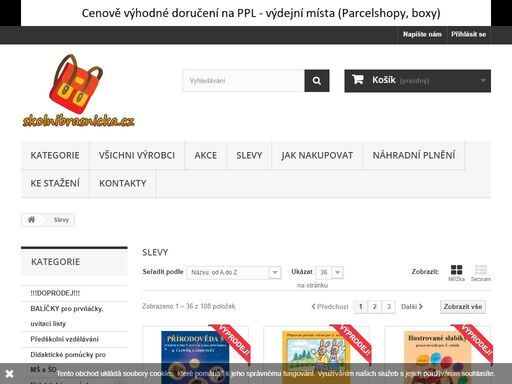This screenshot has height=384, width=512.
Task: Open the KE STAŽENÍ menu item
Action: click(55, 183)
